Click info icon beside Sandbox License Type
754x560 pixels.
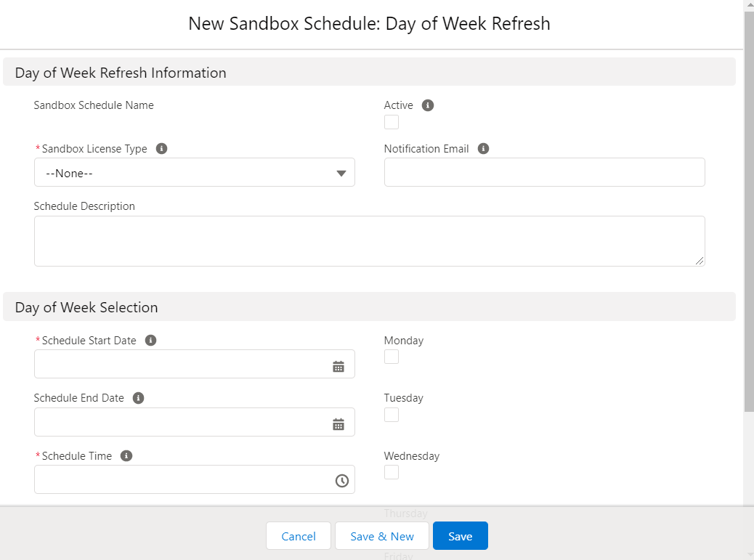(162, 149)
